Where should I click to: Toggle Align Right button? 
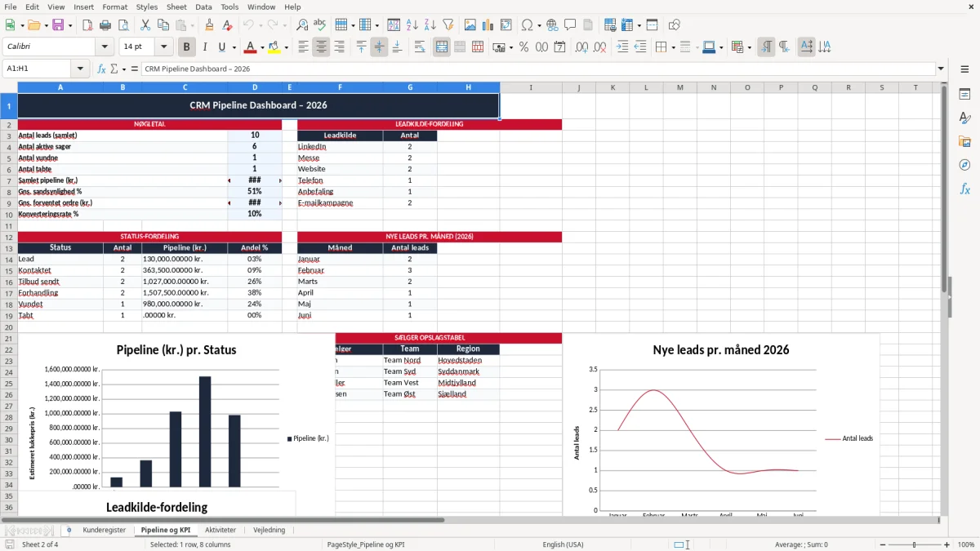tap(339, 47)
